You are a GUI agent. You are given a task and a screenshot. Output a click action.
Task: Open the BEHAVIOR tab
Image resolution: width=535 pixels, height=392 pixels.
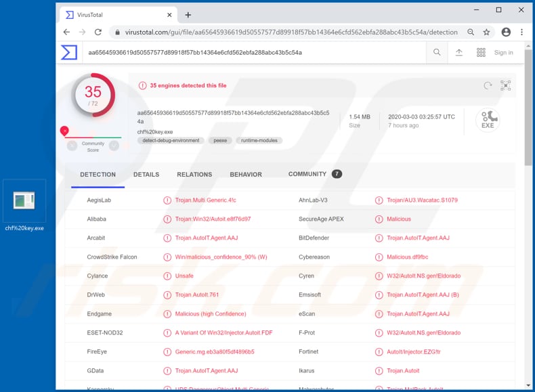click(x=246, y=175)
